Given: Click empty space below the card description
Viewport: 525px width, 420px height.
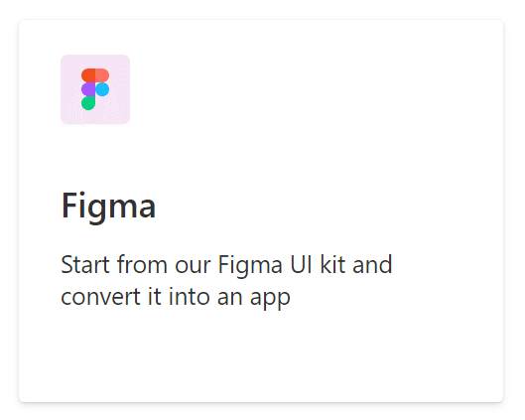Looking at the screenshot, I should [x=261, y=355].
